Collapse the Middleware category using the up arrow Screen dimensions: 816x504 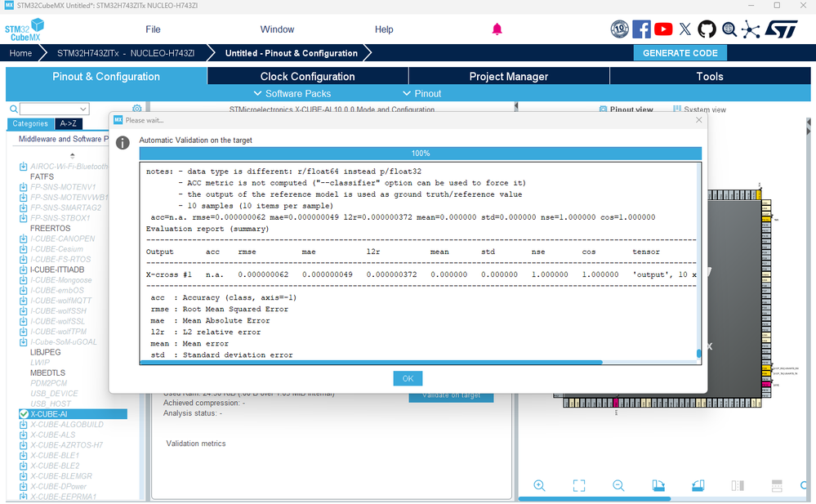(73, 156)
